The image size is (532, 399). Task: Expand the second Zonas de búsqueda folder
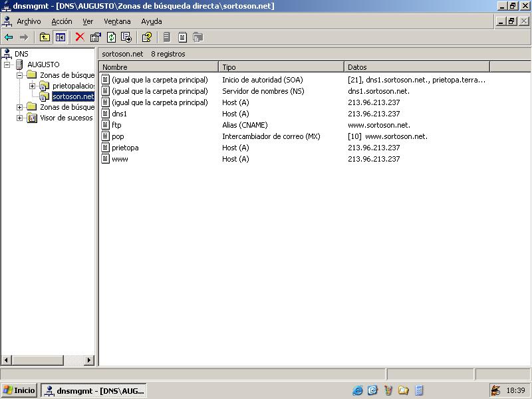point(20,107)
